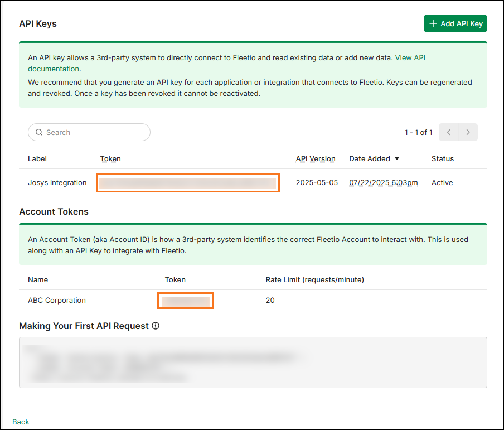Click the 07/22/2025 6:03pm date added value
Viewport: 504px width, 430px height.
tap(383, 182)
